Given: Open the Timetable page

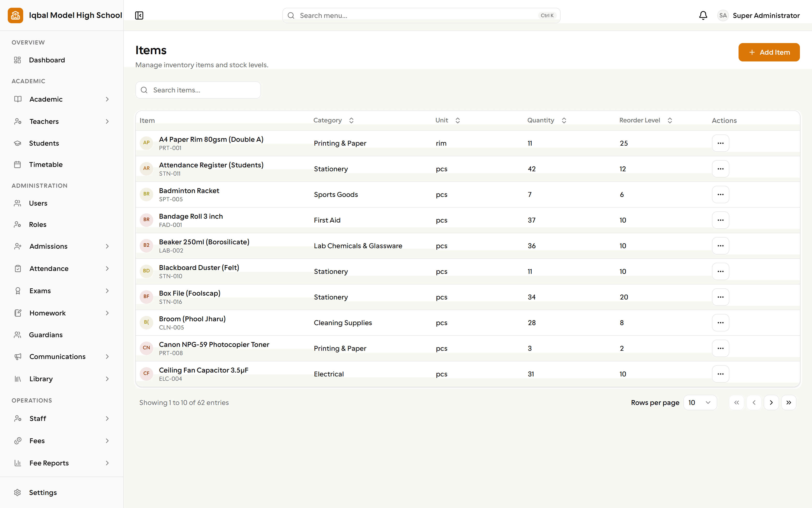Looking at the screenshot, I should coord(62,165).
